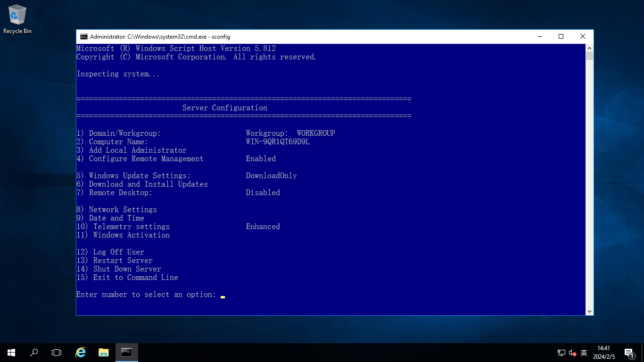Image resolution: width=644 pixels, height=362 pixels.
Task: Click the 'Enter number to select an option' prompt
Action: [x=146, y=295]
